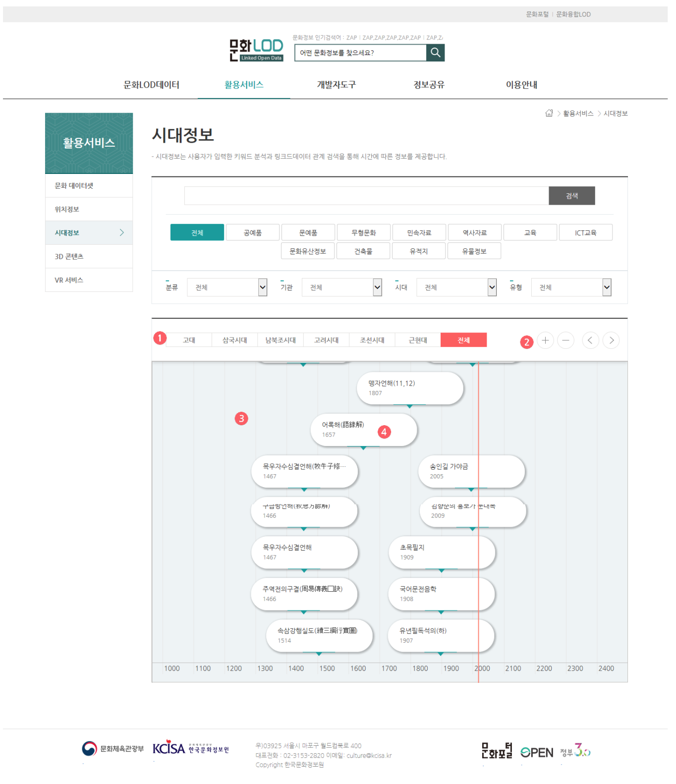Select the 역사자료 category filter
The width and height of the screenshot is (676, 784).
pos(475,232)
